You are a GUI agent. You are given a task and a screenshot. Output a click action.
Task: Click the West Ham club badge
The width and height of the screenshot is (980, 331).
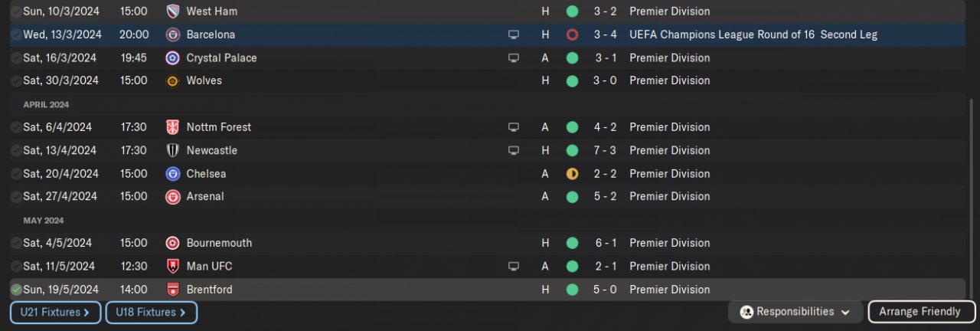coord(173,11)
